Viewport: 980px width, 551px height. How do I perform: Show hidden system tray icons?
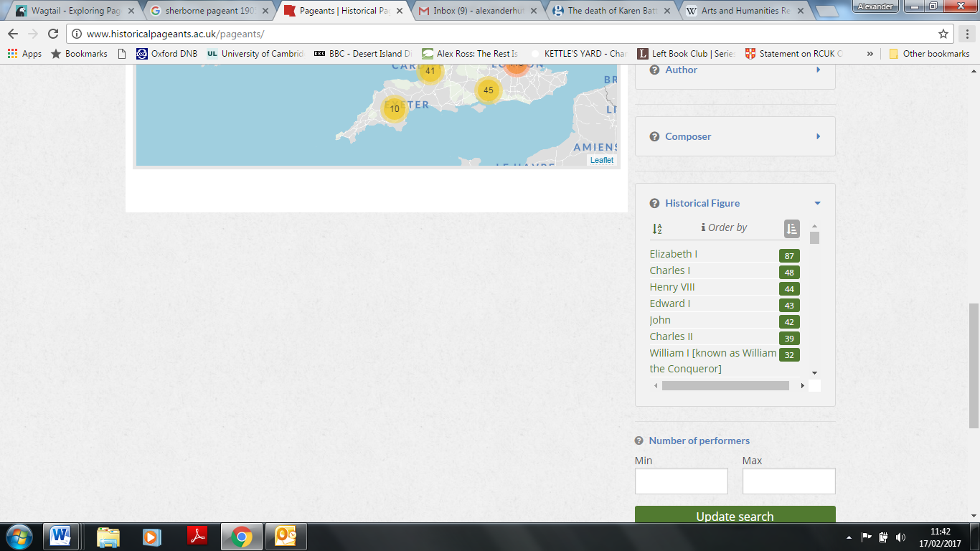pyautogui.click(x=849, y=537)
